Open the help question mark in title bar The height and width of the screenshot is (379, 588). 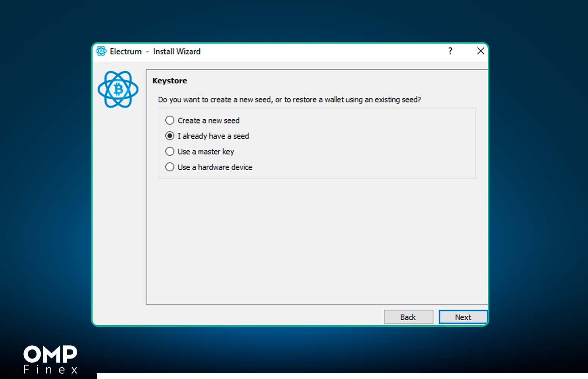[450, 51]
